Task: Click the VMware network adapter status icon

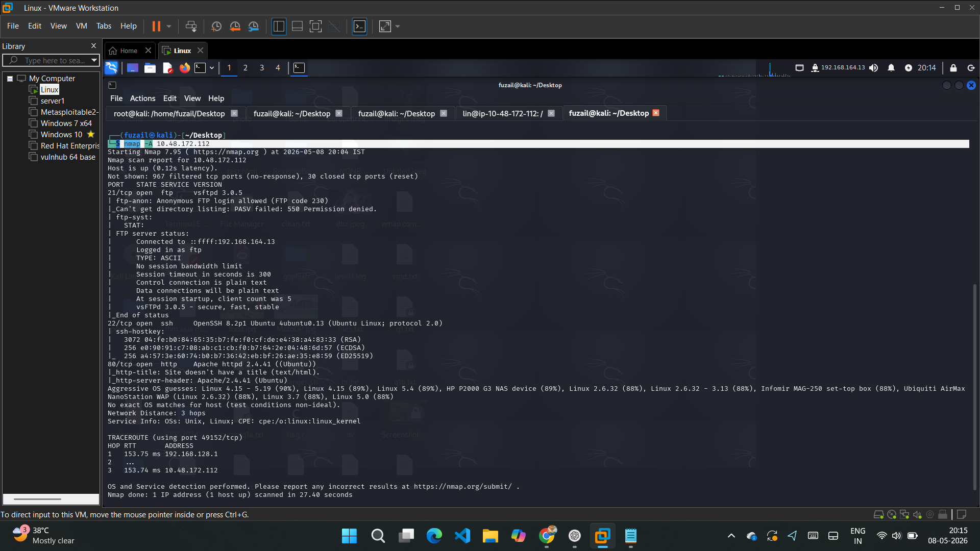Action: pyautogui.click(x=904, y=514)
